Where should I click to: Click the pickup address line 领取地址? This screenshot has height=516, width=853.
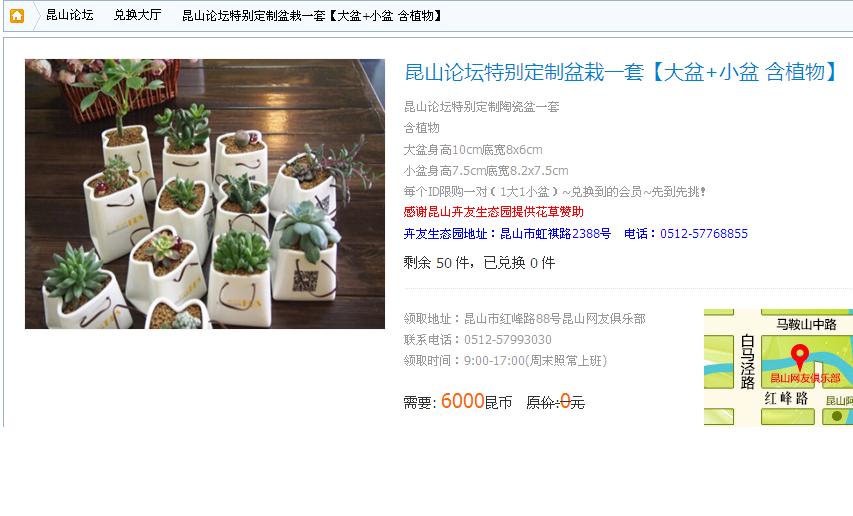pos(524,319)
